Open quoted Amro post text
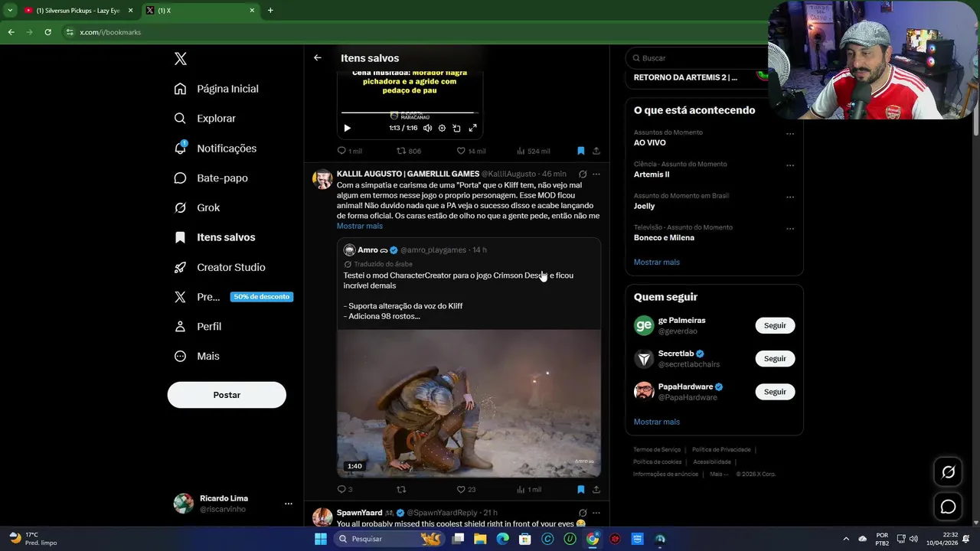The image size is (980, 551). click(459, 295)
